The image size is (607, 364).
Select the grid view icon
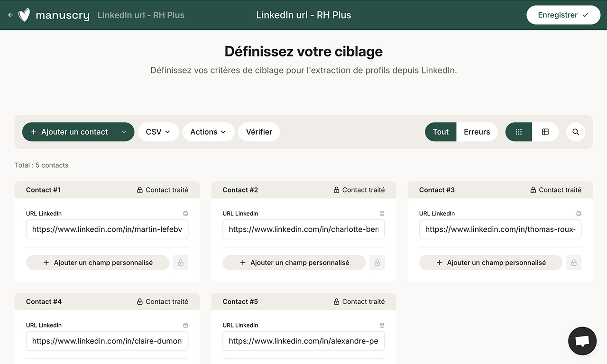click(x=518, y=132)
